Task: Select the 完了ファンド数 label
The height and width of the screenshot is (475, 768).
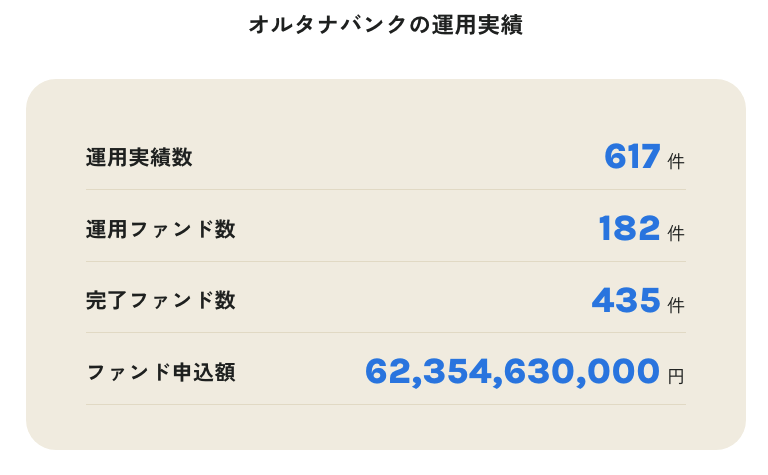Action: coord(160,300)
